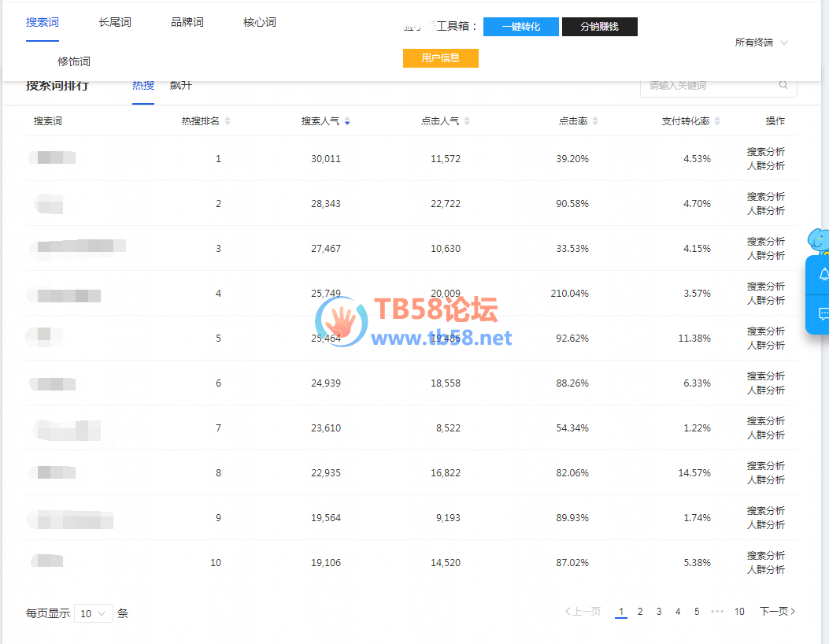This screenshot has height=644, width=829.
Task: Select the 飙升 ranking tab
Action: coord(181,86)
